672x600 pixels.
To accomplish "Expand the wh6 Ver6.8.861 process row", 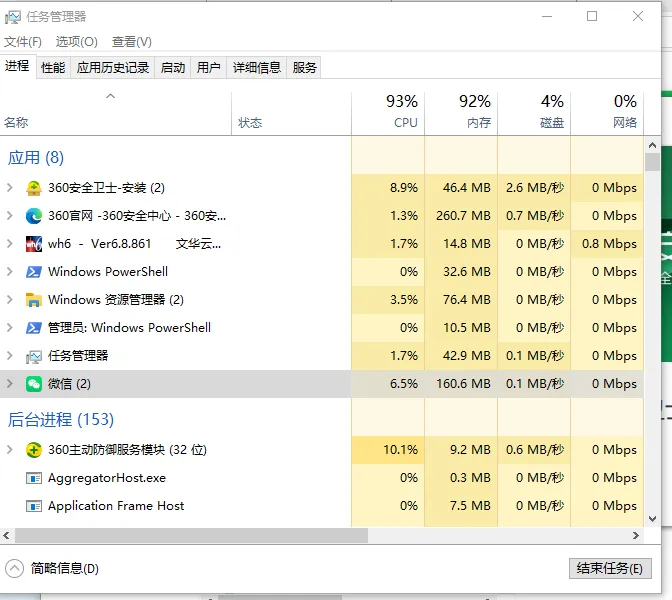I will 9,243.
